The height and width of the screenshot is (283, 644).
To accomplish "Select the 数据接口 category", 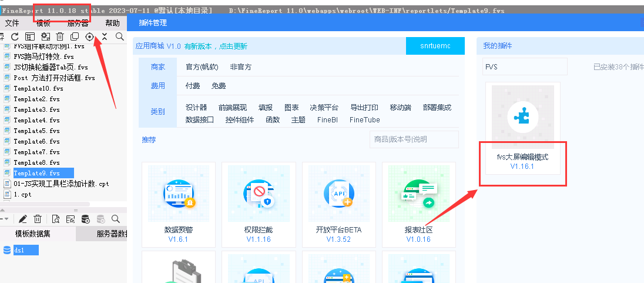I will click(x=200, y=120).
